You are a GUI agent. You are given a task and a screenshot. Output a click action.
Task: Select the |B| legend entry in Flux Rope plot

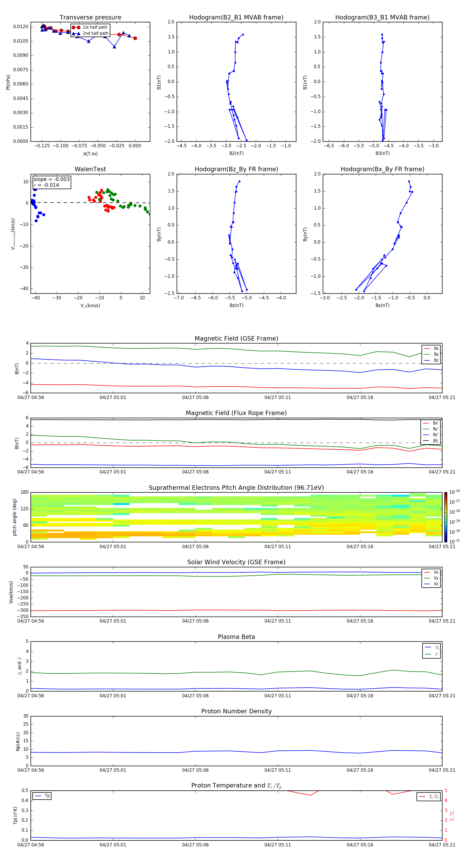(431, 441)
